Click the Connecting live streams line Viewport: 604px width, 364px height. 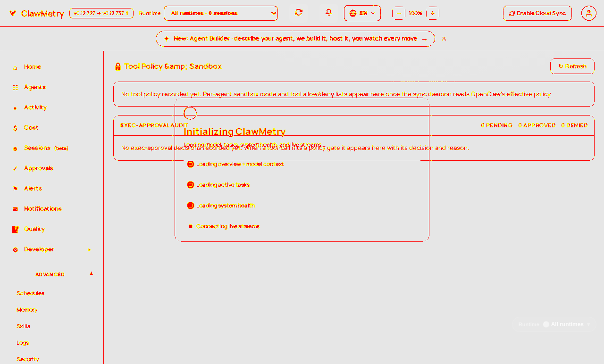coord(227,226)
